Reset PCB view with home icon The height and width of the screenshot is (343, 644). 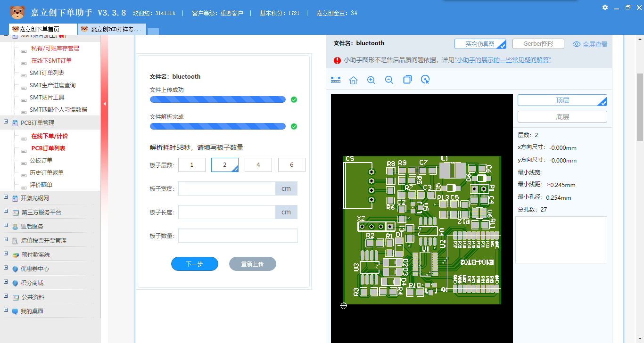pyautogui.click(x=353, y=80)
